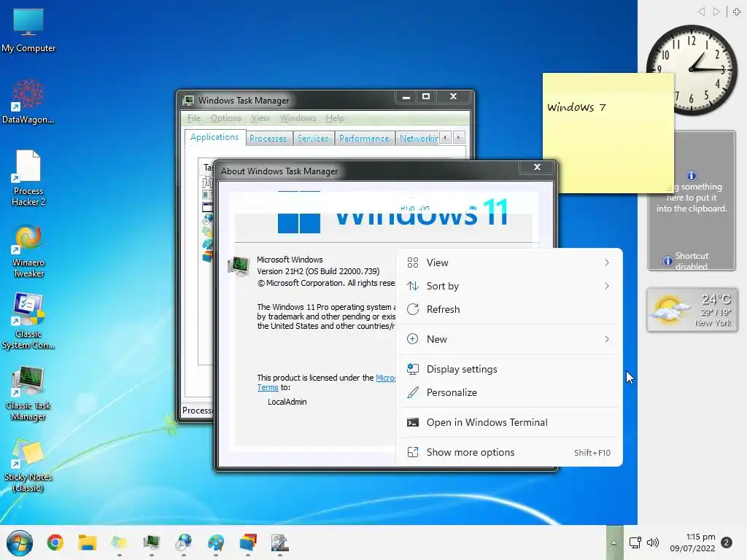Image resolution: width=747 pixels, height=560 pixels.
Task: Click the add gadget plus icon on sidebar
Action: click(x=737, y=12)
